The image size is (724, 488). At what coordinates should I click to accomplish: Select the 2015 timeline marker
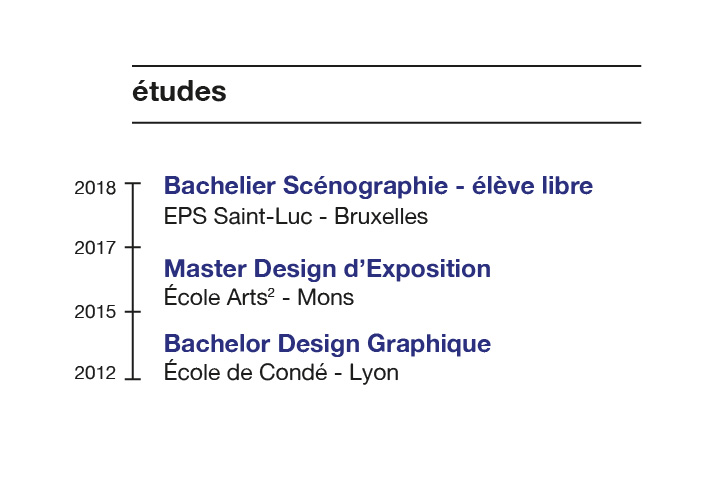(x=133, y=312)
